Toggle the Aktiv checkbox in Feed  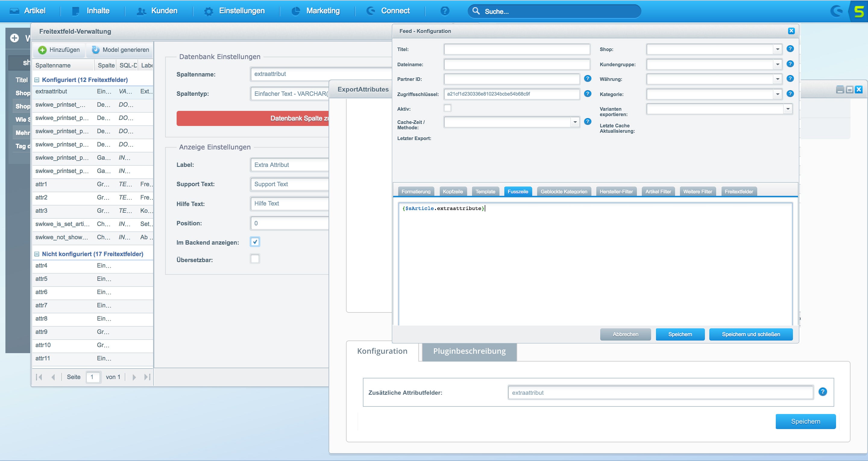pyautogui.click(x=448, y=108)
